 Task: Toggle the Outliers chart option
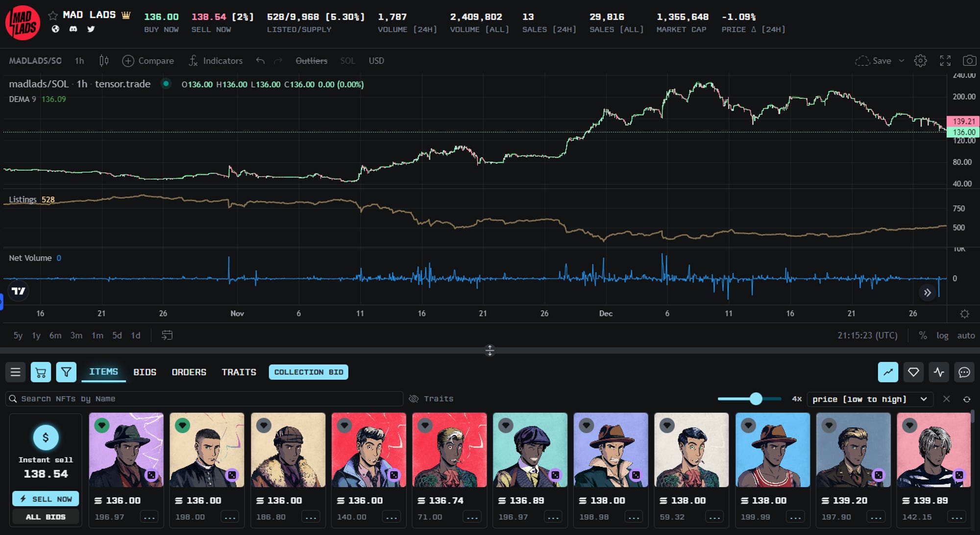click(x=311, y=61)
